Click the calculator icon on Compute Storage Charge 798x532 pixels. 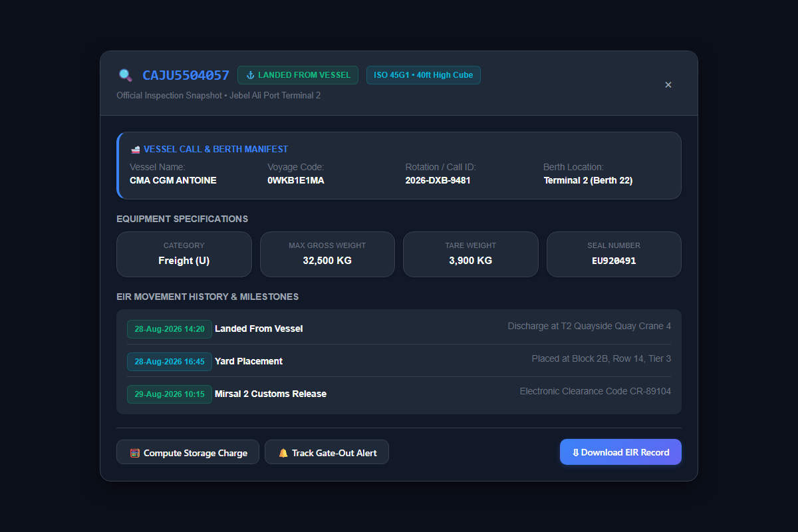click(x=135, y=453)
